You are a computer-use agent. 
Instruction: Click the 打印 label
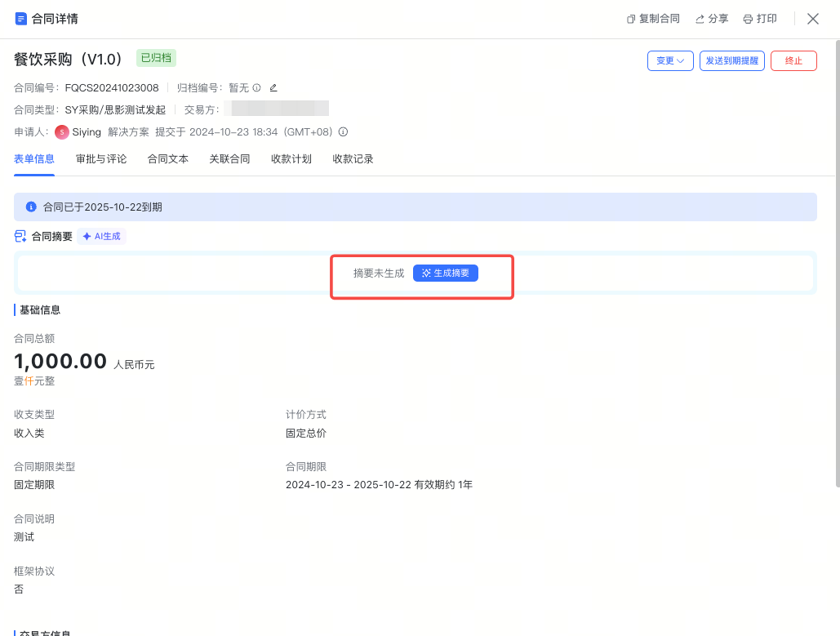click(x=767, y=19)
